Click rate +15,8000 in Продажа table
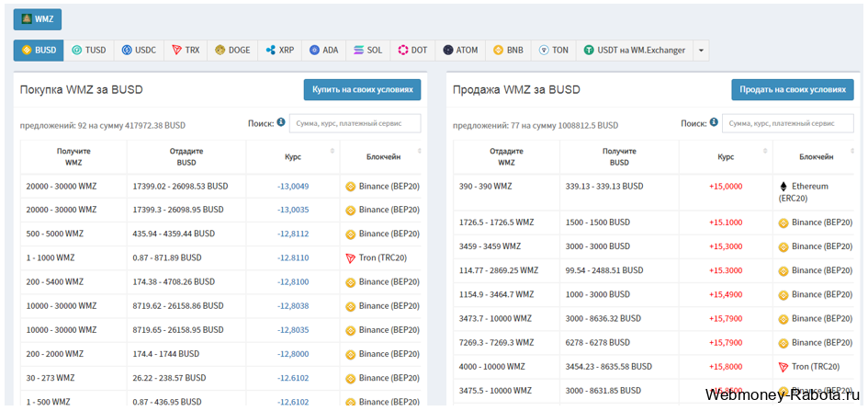The width and height of the screenshot is (868, 411). coord(726,366)
